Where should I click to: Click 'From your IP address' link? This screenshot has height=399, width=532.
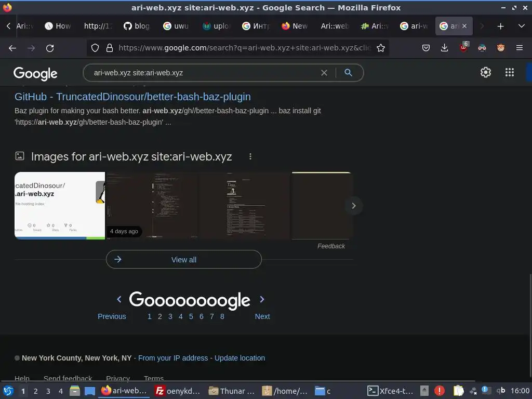point(173,358)
